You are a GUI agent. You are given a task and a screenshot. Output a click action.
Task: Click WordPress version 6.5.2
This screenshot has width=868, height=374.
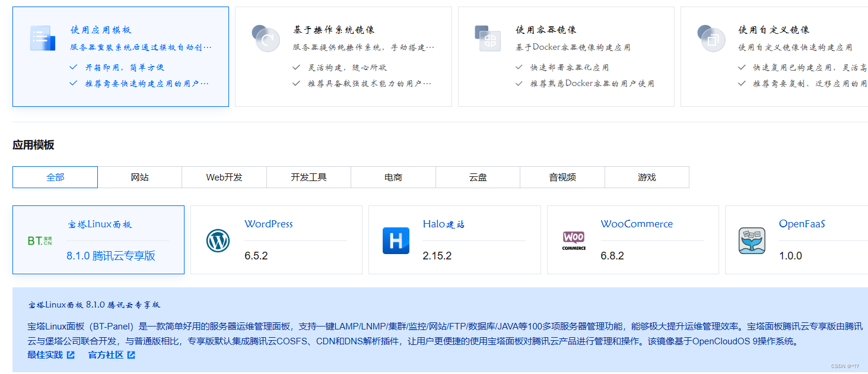256,256
